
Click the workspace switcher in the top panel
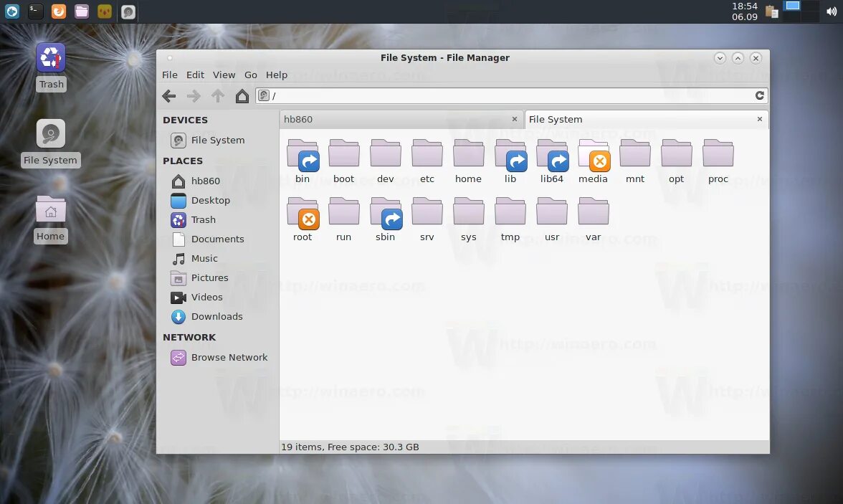click(x=800, y=11)
